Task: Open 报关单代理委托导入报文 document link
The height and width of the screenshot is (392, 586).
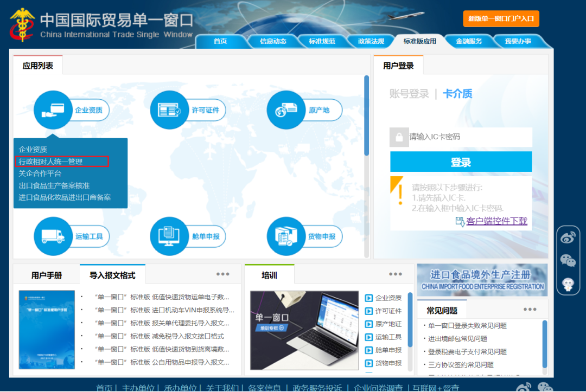Action: point(162,323)
